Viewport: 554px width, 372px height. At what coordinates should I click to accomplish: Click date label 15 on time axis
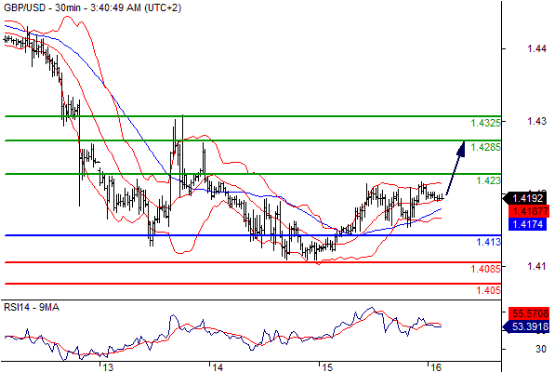coord(328,367)
